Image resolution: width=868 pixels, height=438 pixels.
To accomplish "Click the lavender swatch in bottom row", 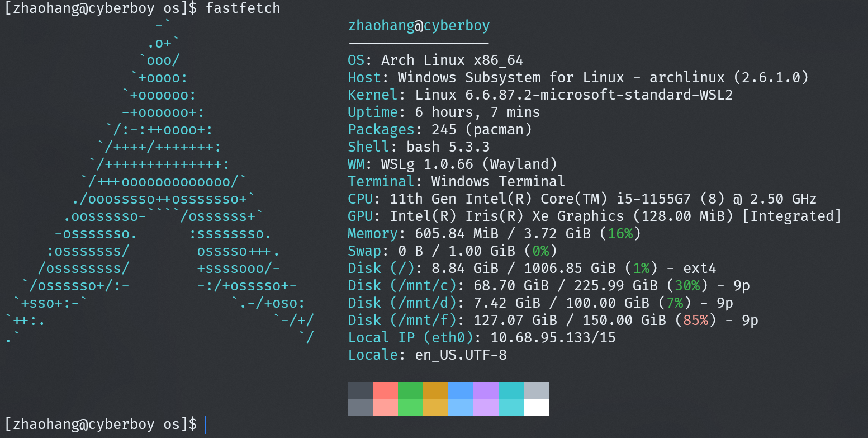I will (x=486, y=407).
